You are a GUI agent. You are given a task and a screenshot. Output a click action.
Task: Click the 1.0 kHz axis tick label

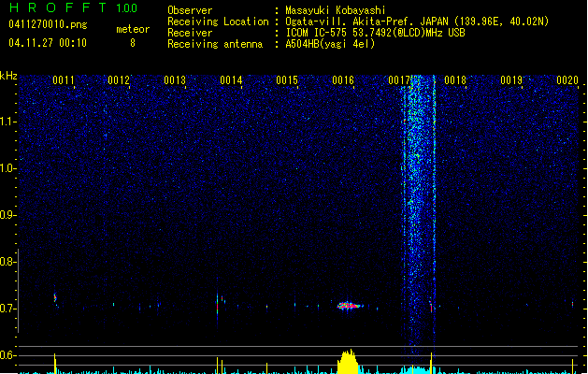click(7, 168)
